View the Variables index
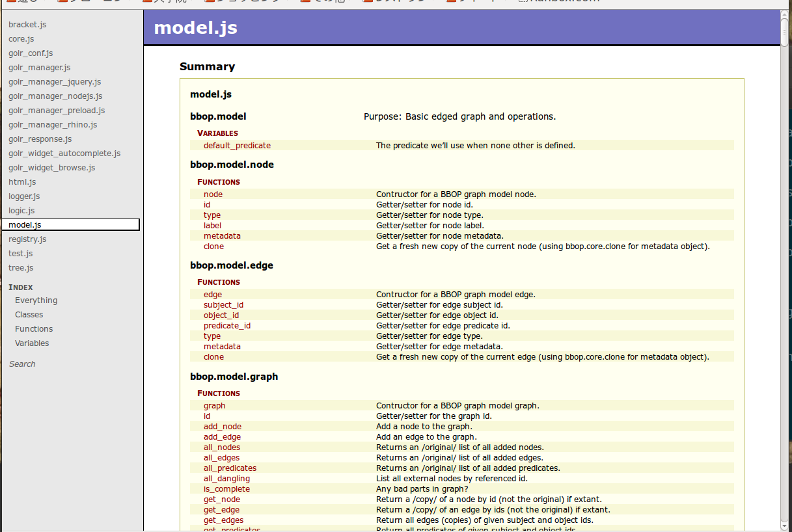This screenshot has height=532, width=792. [32, 343]
